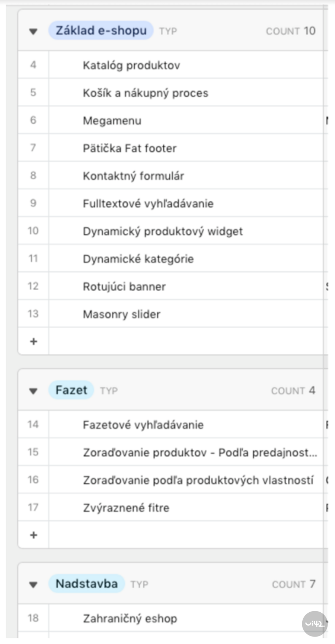Select the Rotujúci banner row

[124, 286]
